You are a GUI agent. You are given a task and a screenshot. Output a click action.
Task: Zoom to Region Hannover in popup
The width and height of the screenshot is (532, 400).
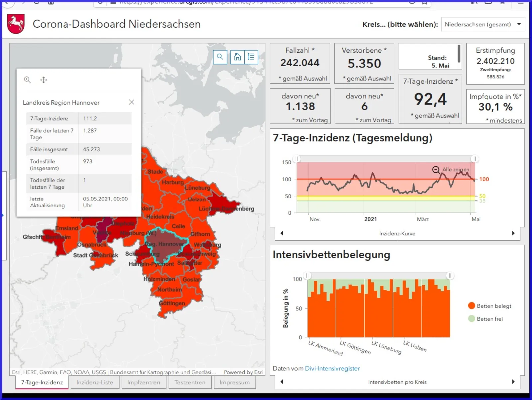[27, 80]
